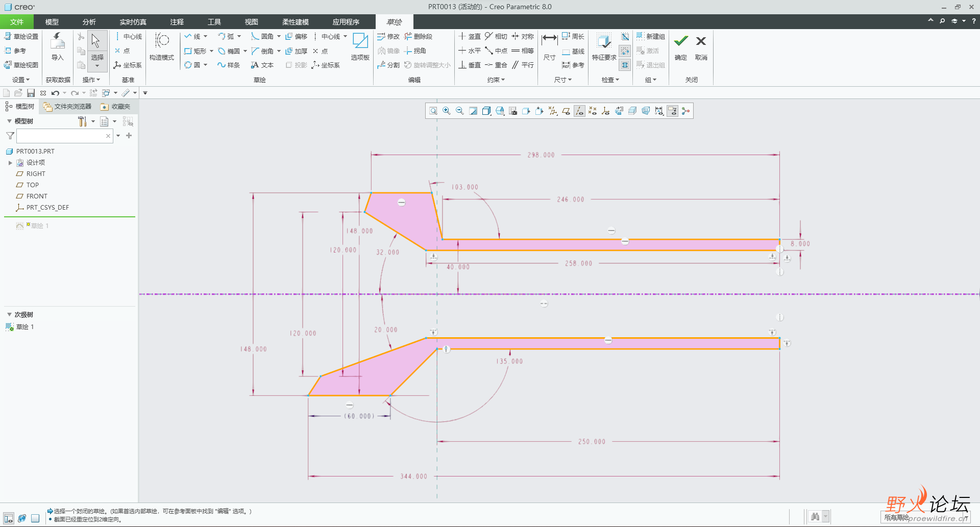Collapse the 次级树 section
The image size is (980, 527).
click(9, 315)
